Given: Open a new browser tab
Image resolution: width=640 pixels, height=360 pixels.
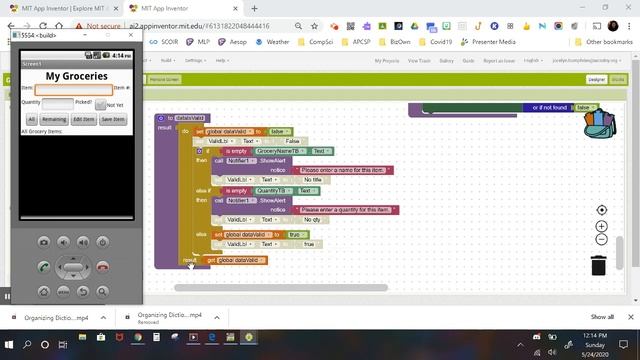Looking at the screenshot, I should [254, 8].
